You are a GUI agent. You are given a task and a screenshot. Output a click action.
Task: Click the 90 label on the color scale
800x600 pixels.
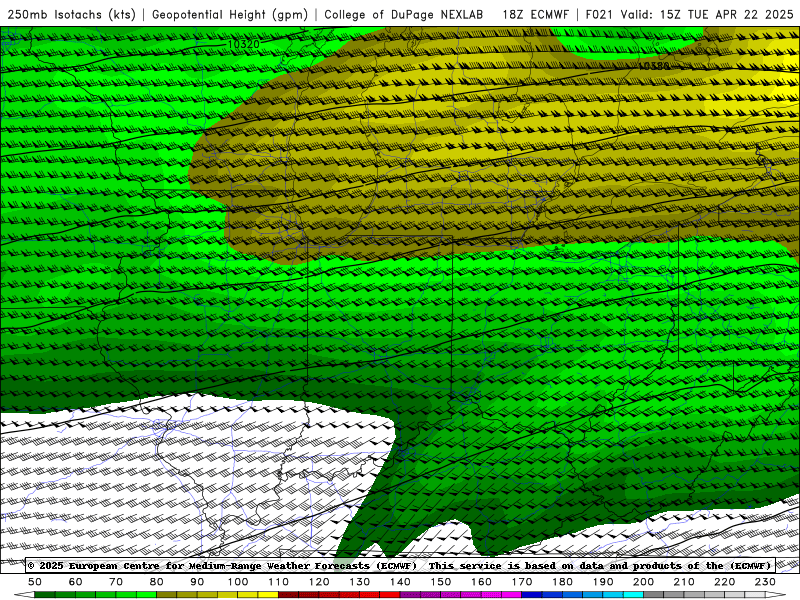point(197,582)
